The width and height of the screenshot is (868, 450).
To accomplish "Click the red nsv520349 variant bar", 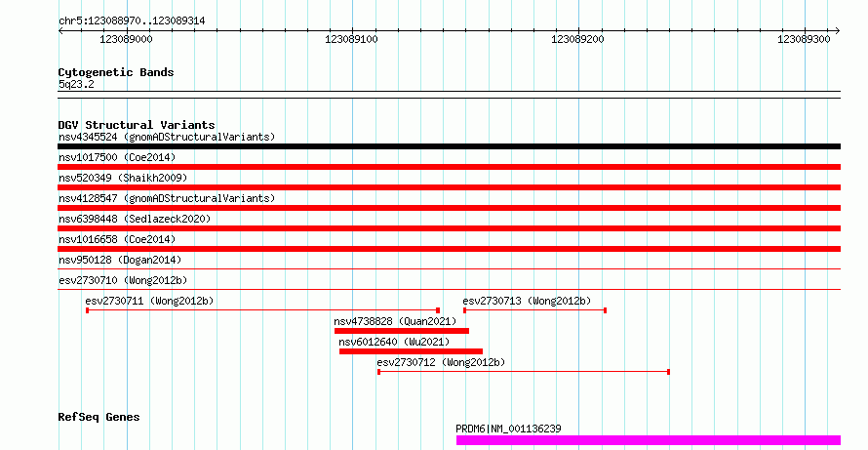I will [449, 187].
